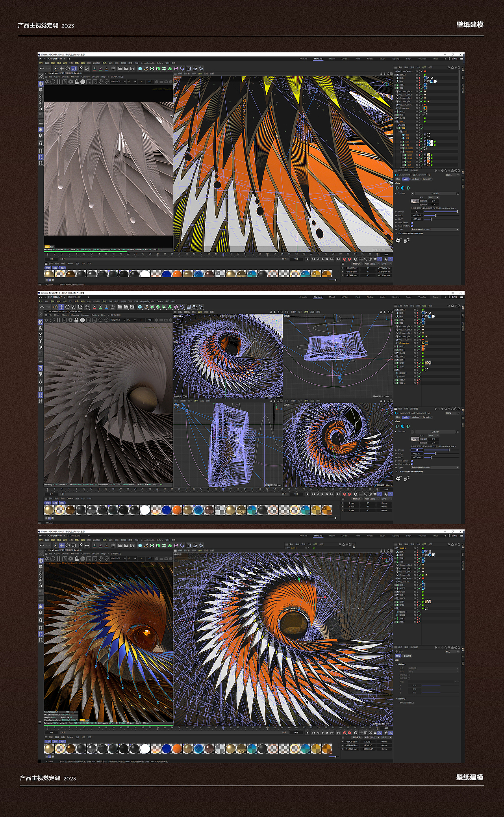Open Type Primary environment dropdown in middle window
This screenshot has height=817, width=504.
[x=435, y=468]
